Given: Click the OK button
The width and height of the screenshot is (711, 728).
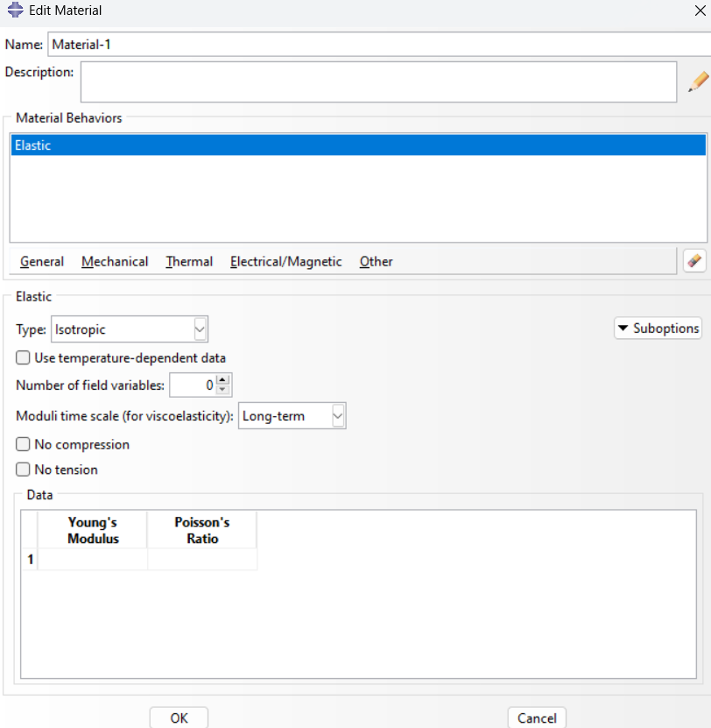Looking at the screenshot, I should point(179,717).
